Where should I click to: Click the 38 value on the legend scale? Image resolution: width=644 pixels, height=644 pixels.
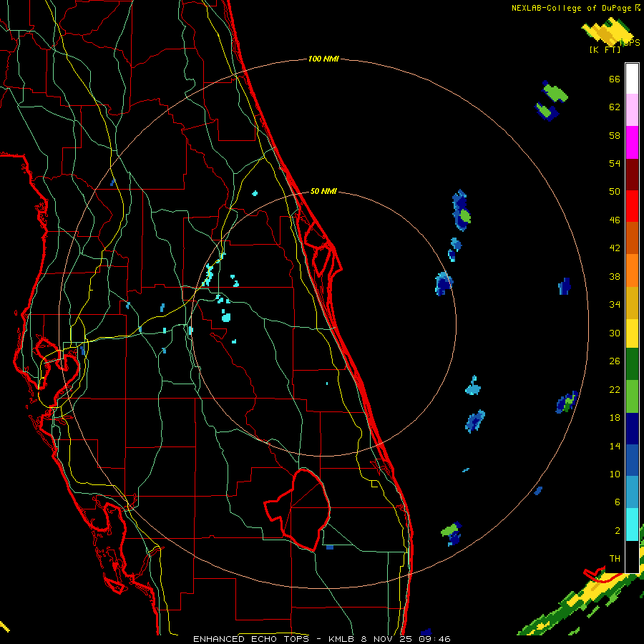pyautogui.click(x=615, y=276)
